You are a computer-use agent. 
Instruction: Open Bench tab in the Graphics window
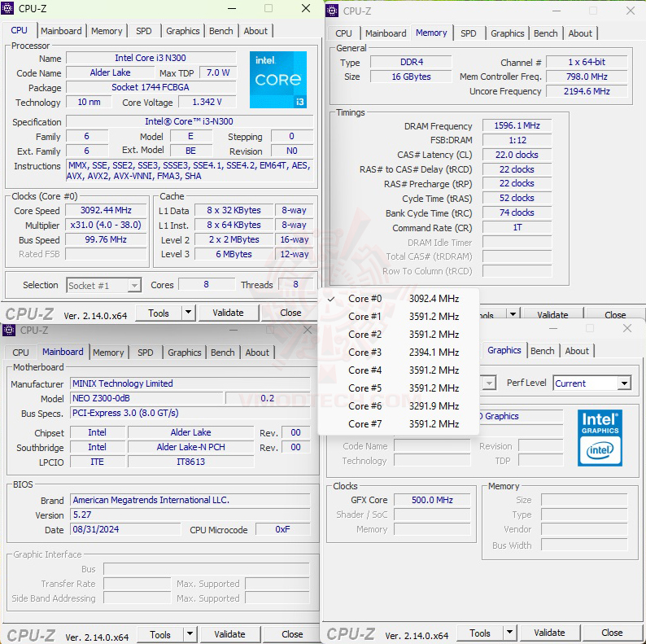pos(542,351)
